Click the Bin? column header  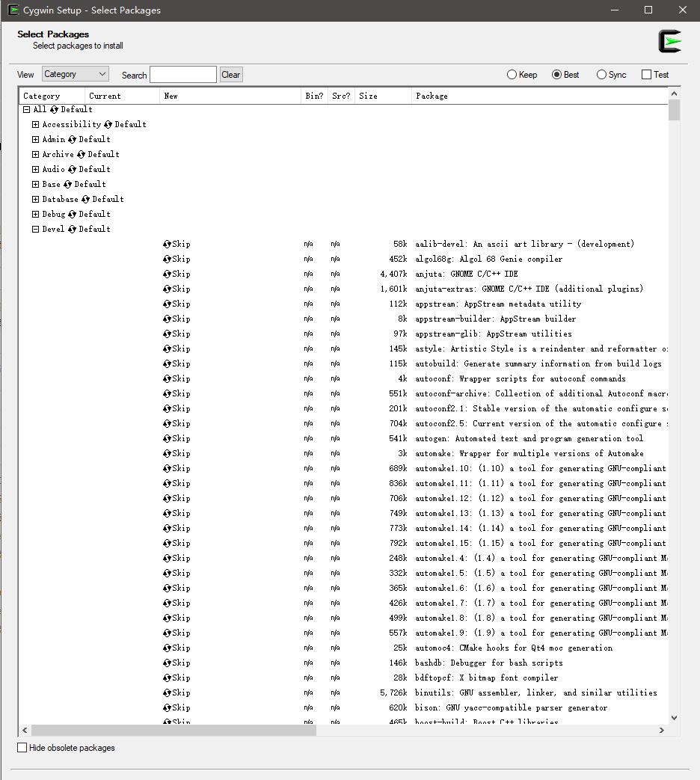tap(314, 96)
